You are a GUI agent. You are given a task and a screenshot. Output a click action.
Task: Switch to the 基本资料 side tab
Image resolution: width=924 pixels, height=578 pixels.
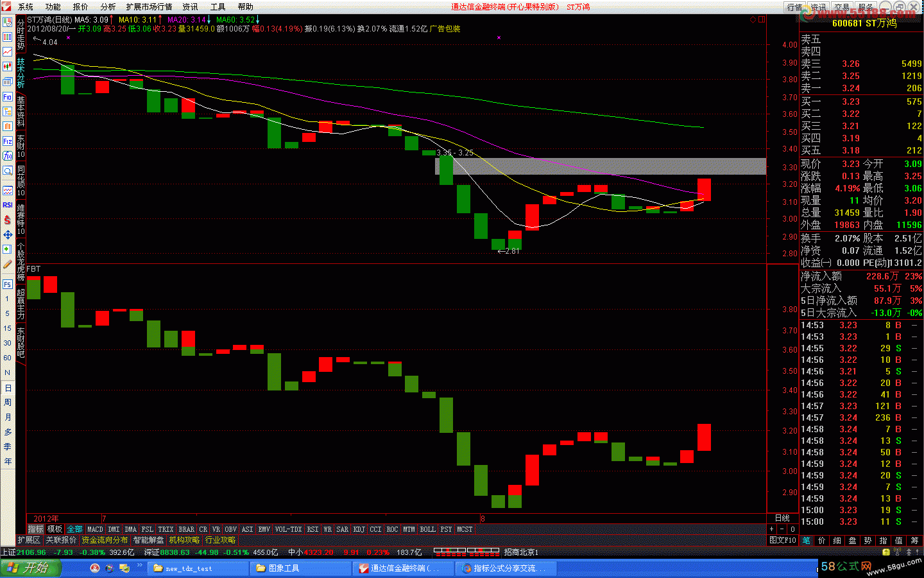pos(21,111)
